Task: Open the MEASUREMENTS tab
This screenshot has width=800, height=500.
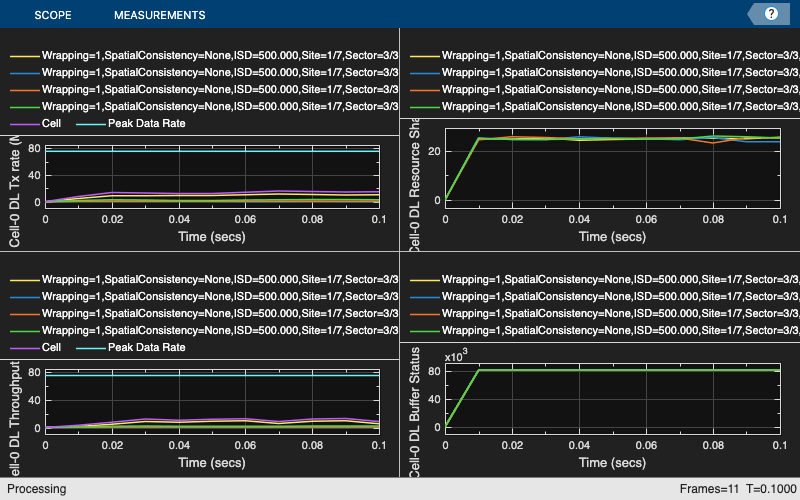Action: tap(159, 15)
